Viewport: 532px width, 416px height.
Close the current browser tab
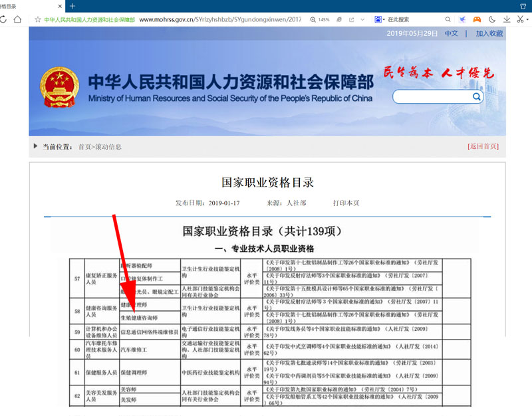point(60,6)
